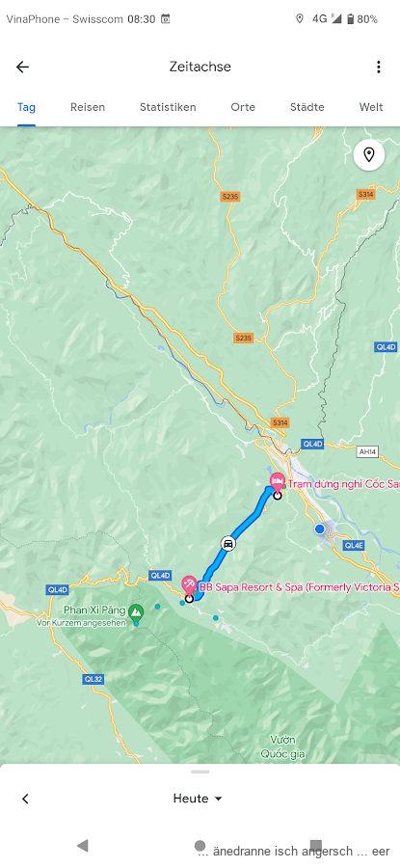This screenshot has height=868, width=400.
Task: Select the Phan Xi Păng mountain marker
Action: 136,611
